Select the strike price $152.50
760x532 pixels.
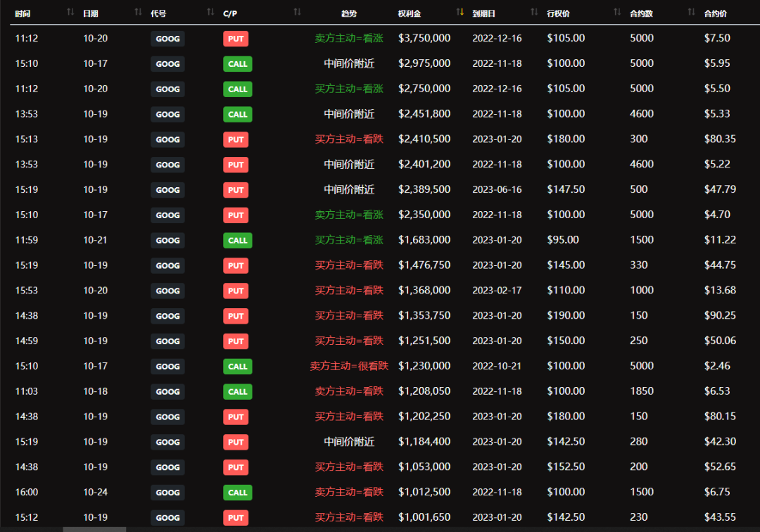(566, 466)
